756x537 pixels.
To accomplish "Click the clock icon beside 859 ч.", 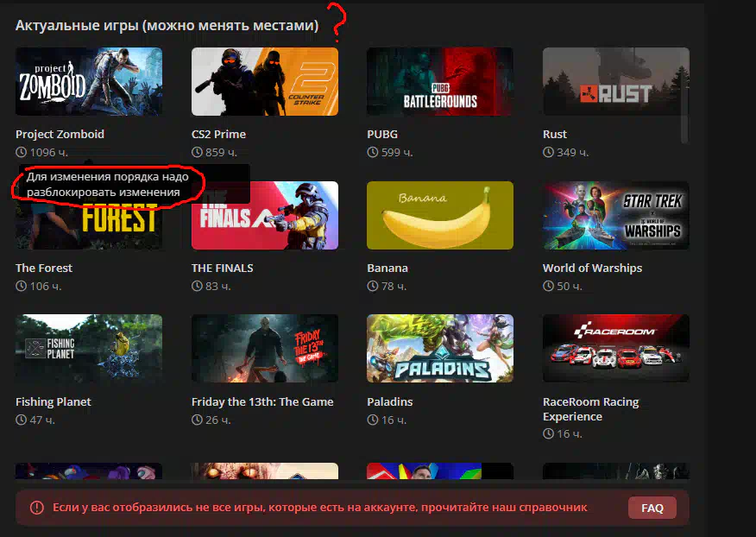I will [197, 152].
